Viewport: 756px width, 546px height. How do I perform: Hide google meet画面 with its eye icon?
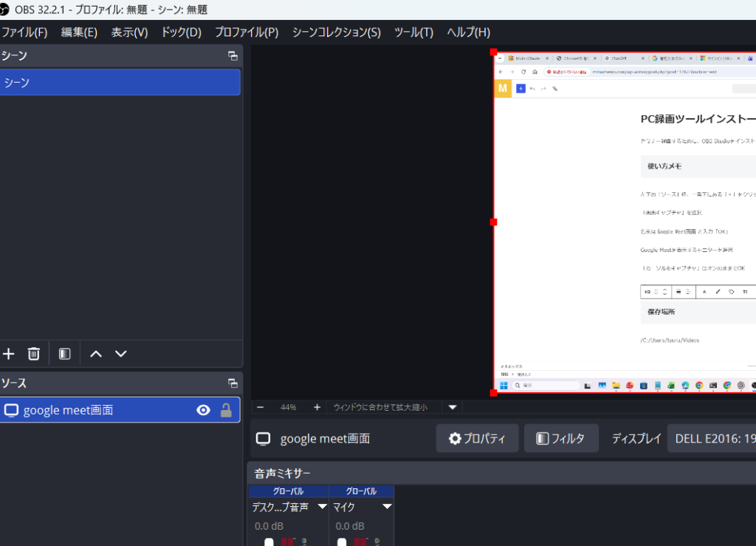[204, 411]
